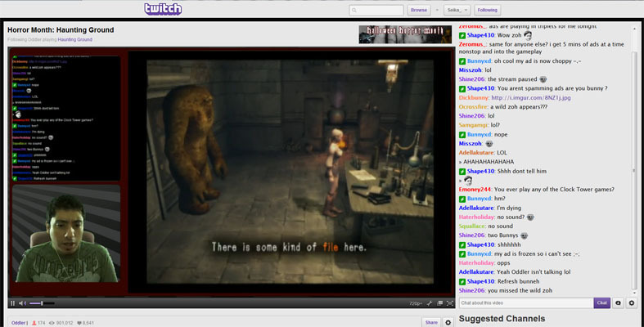The height and width of the screenshot is (327, 644).
Task: Click the popout player icon
Action: tap(440, 303)
